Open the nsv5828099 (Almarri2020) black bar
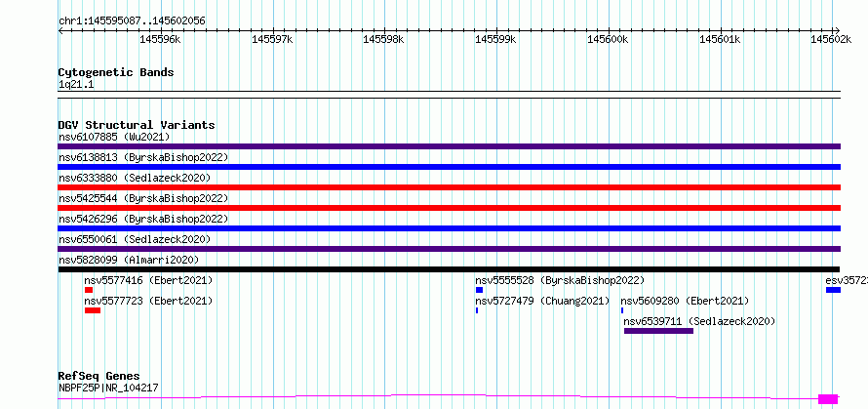The image size is (868, 409). 449,269
